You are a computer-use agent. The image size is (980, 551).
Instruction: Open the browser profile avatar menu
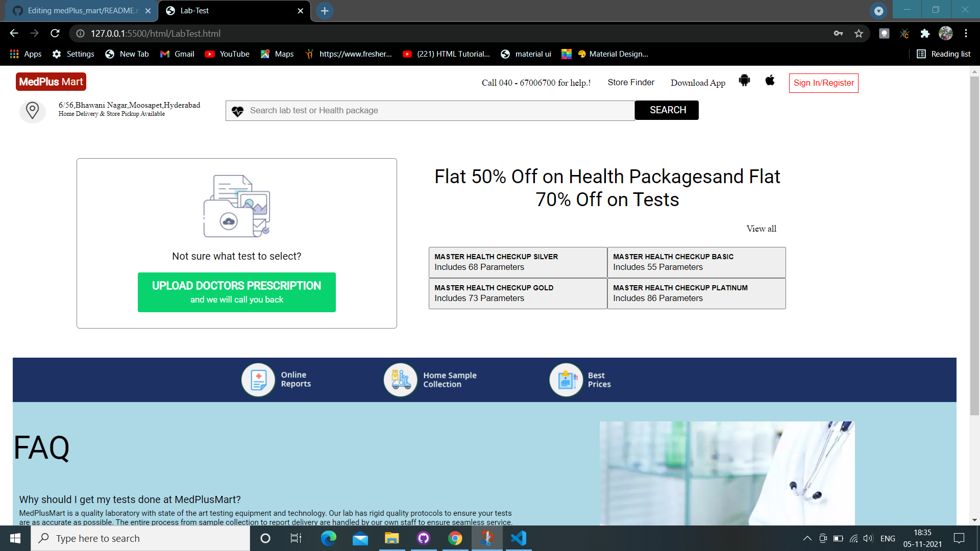point(946,33)
